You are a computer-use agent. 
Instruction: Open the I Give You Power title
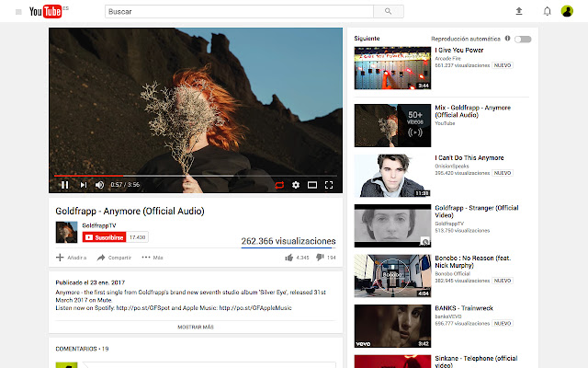click(459, 51)
